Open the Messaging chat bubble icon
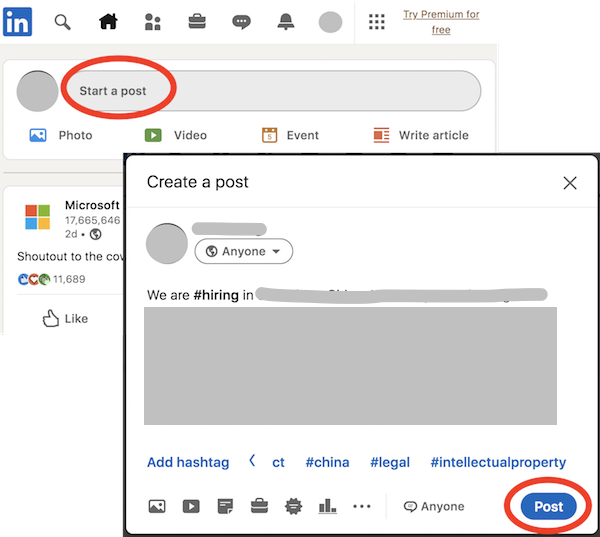This screenshot has width=600, height=537. tap(241, 22)
